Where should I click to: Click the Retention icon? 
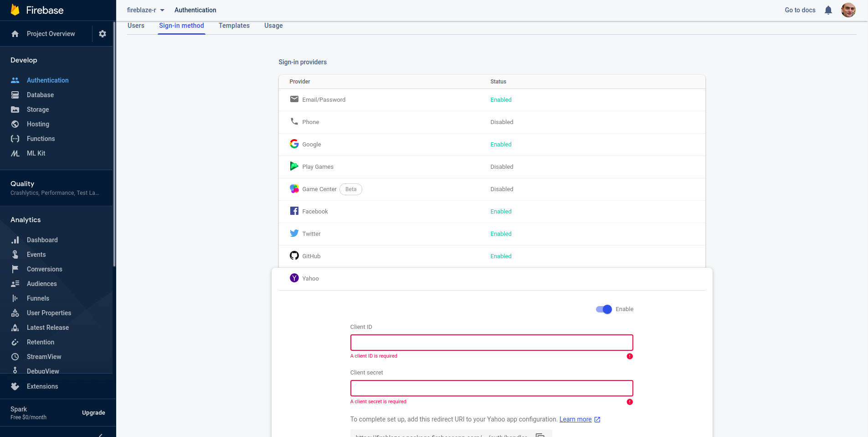pyautogui.click(x=15, y=342)
